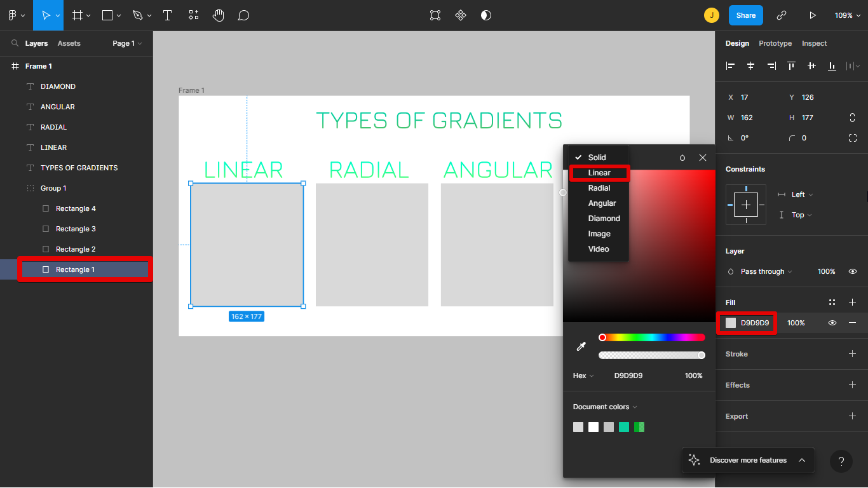Select the Comment tool

tap(243, 15)
